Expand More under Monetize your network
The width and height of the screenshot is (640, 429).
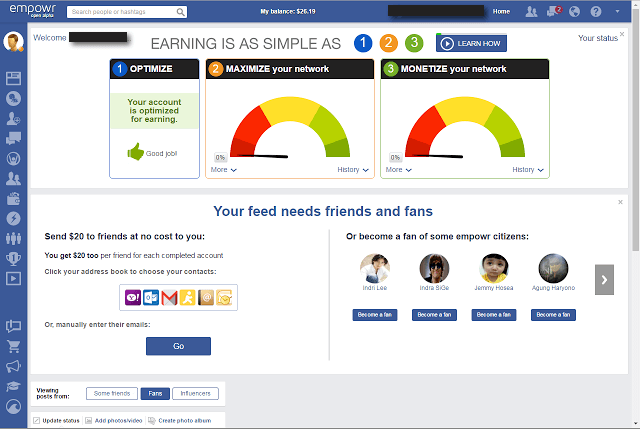click(399, 170)
